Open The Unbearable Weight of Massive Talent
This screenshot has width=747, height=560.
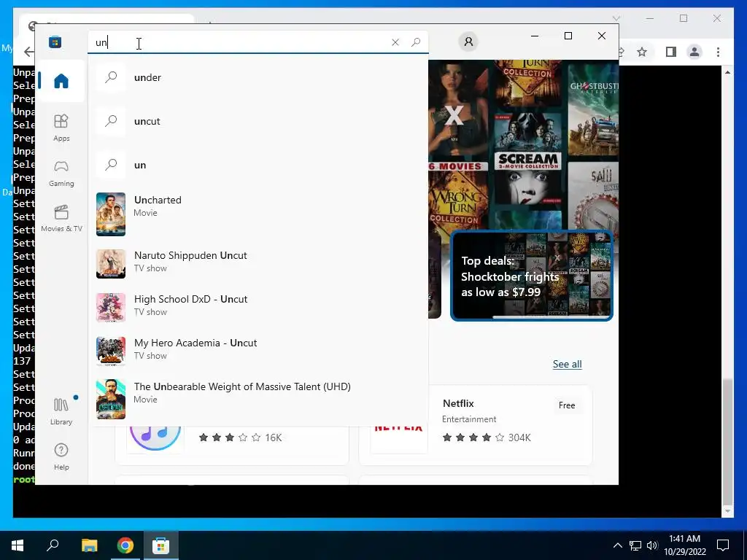click(x=258, y=399)
